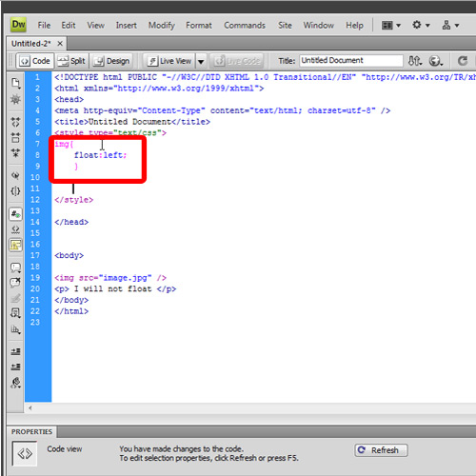
Task: Open the Edit menu
Action: point(69,25)
